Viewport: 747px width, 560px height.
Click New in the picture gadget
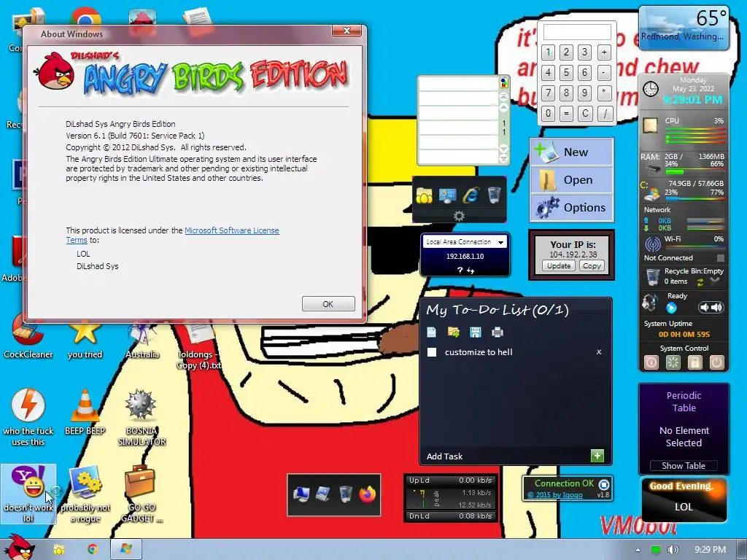tap(572, 152)
